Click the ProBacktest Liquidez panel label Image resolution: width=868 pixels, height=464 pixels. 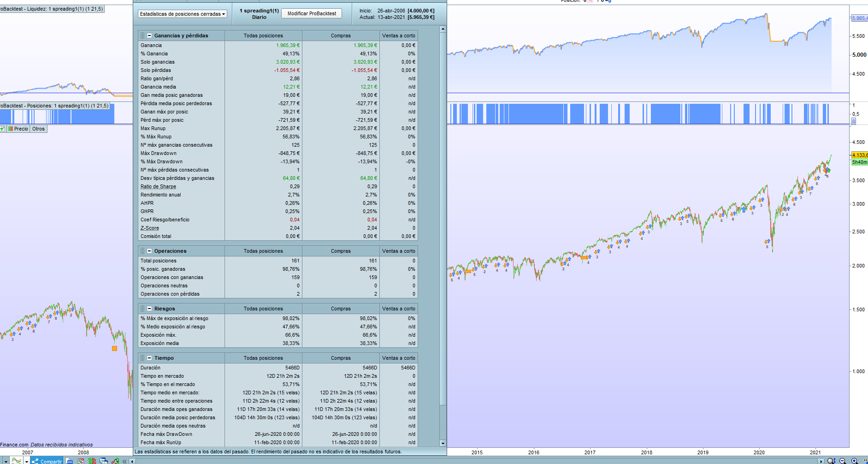(x=52, y=9)
